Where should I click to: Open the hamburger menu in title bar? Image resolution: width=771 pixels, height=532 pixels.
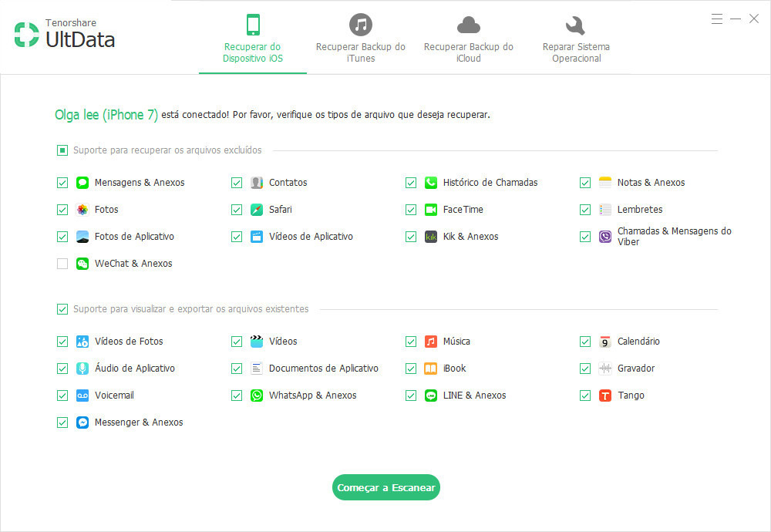click(717, 19)
